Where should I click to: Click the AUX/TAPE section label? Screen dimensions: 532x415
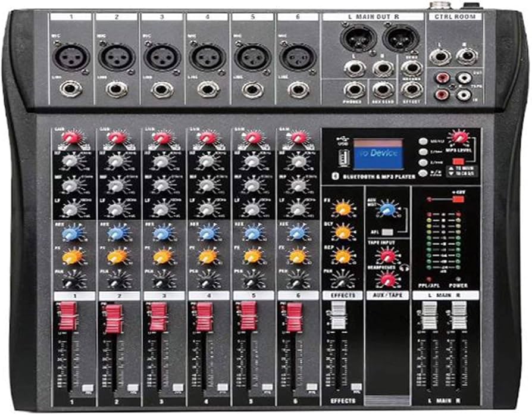click(387, 295)
